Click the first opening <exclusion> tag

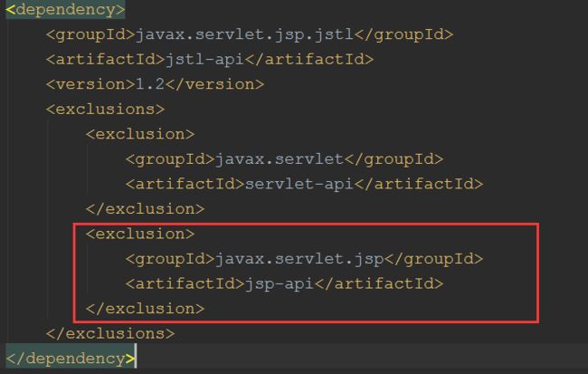click(x=140, y=134)
